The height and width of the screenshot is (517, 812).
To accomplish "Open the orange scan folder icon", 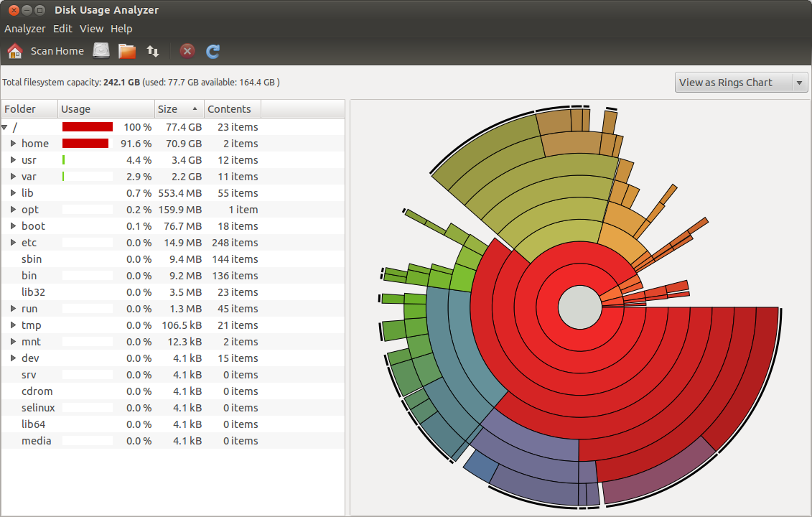I will pos(126,51).
